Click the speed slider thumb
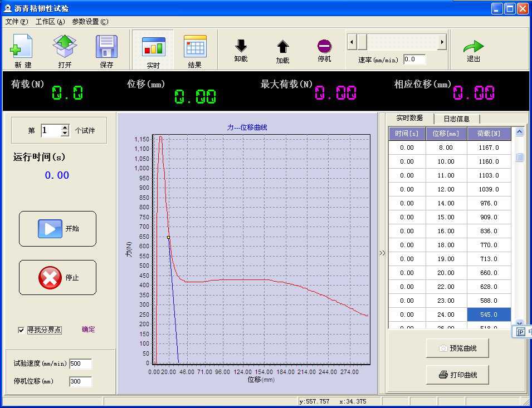Viewport: 532px width, 408px height. click(x=362, y=42)
